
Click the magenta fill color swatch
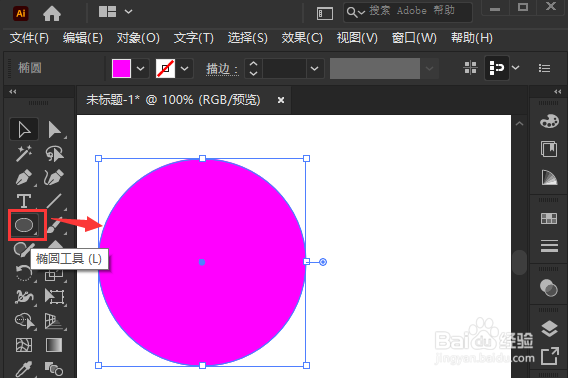(121, 68)
